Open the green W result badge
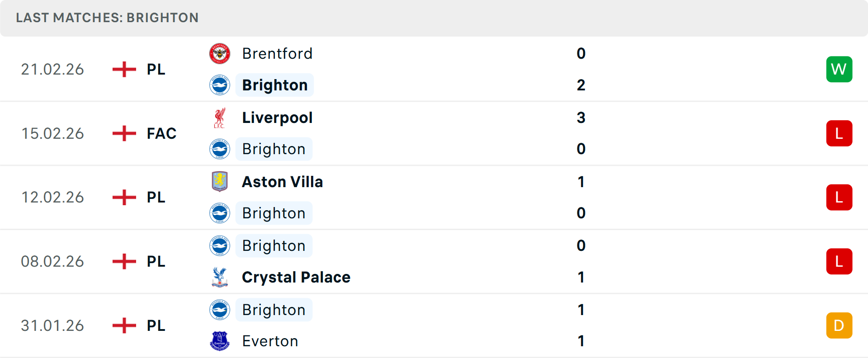The width and height of the screenshot is (868, 358). click(839, 69)
